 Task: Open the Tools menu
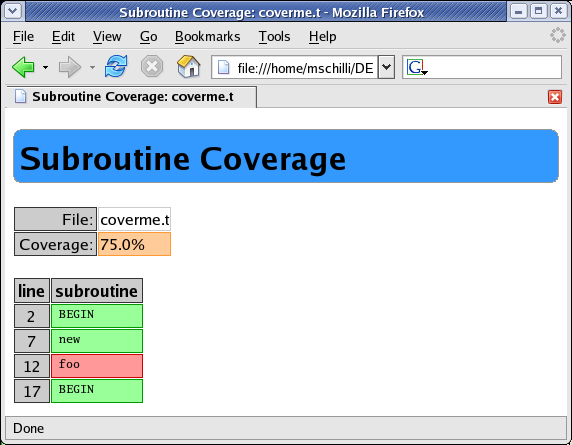(x=274, y=36)
